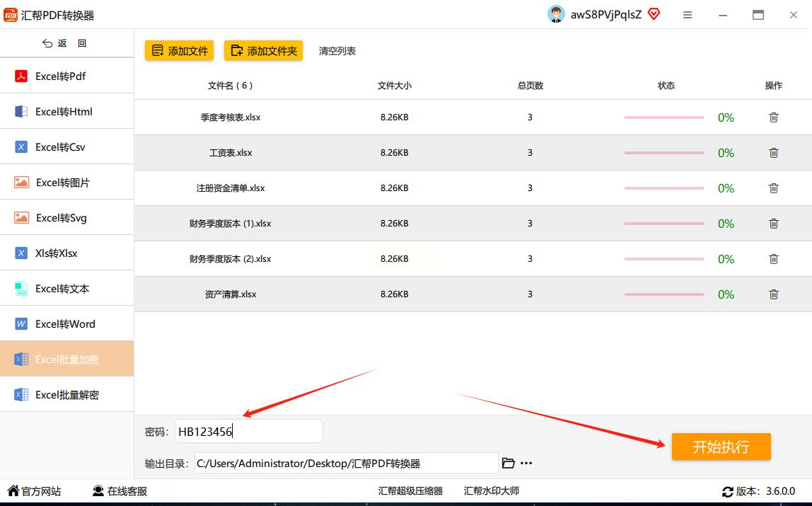Click the 版本: 3.6.0.0 text

[765, 491]
